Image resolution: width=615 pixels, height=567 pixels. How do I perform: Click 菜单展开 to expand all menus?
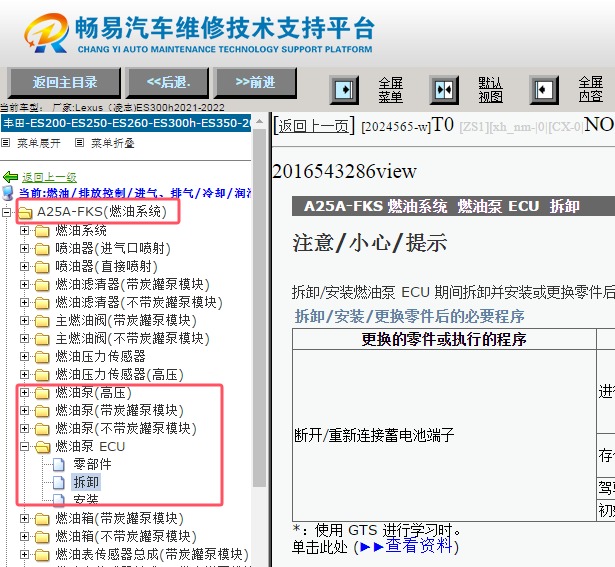pyautogui.click(x=38, y=143)
